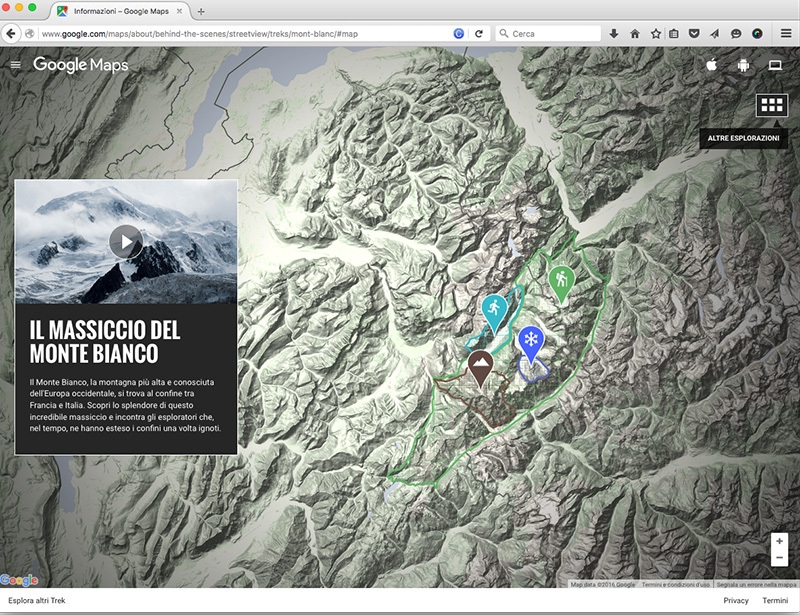Image resolution: width=800 pixels, height=615 pixels.
Task: Click the blue circular icon in the address bar
Action: 459,34
